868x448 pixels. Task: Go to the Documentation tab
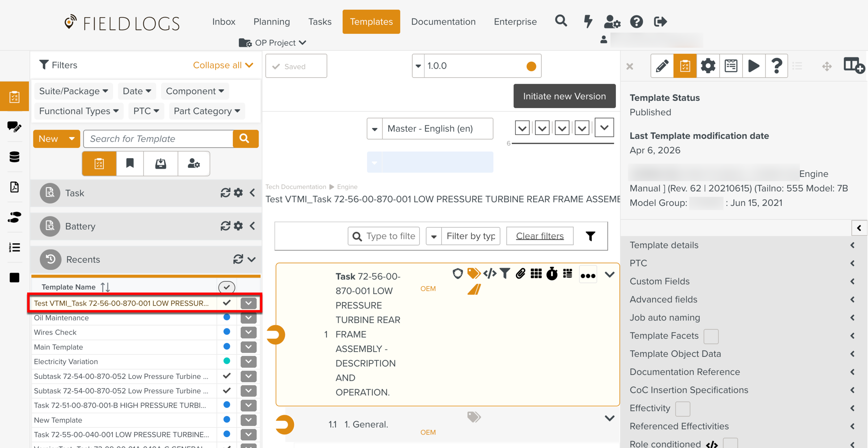tap(443, 22)
